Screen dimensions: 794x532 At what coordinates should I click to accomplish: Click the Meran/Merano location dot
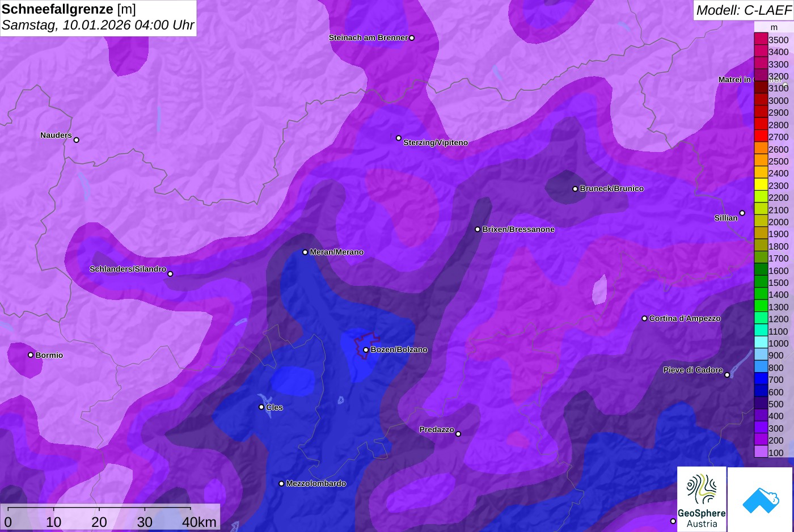click(305, 252)
